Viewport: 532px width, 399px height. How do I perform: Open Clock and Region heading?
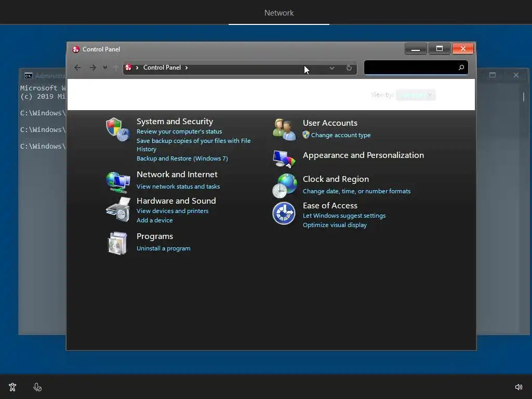pyautogui.click(x=336, y=179)
